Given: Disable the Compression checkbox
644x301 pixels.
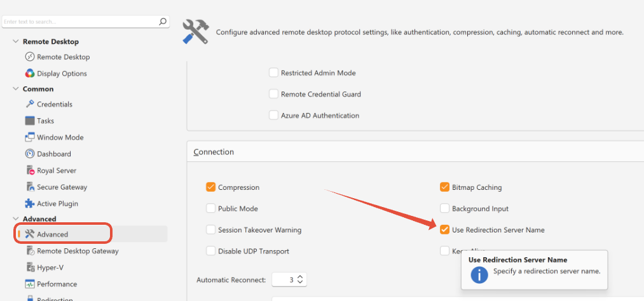Looking at the screenshot, I should point(211,187).
